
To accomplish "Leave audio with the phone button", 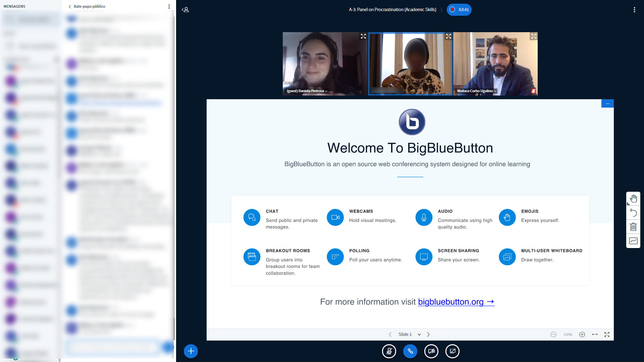I will 410,351.
